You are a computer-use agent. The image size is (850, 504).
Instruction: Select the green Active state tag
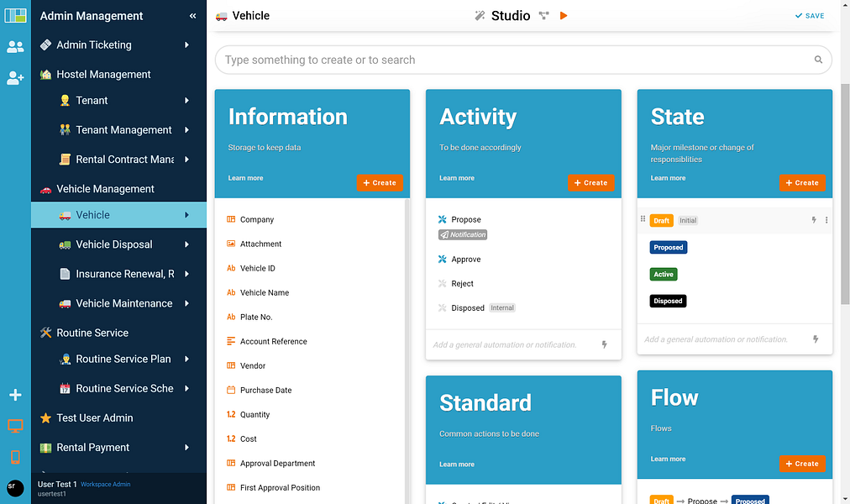[x=664, y=274]
